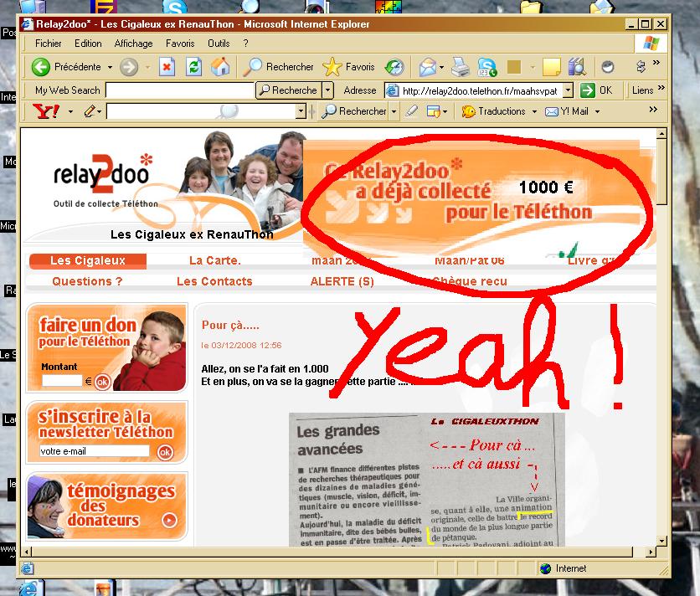Open the Favoris menu
Image resolution: width=700 pixels, height=596 pixels.
click(180, 44)
